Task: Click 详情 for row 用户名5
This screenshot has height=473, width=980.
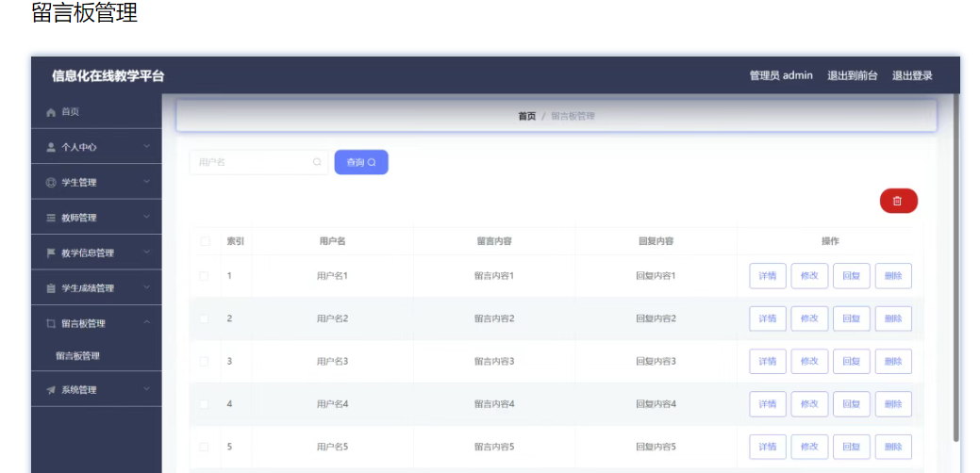Action: click(x=768, y=447)
